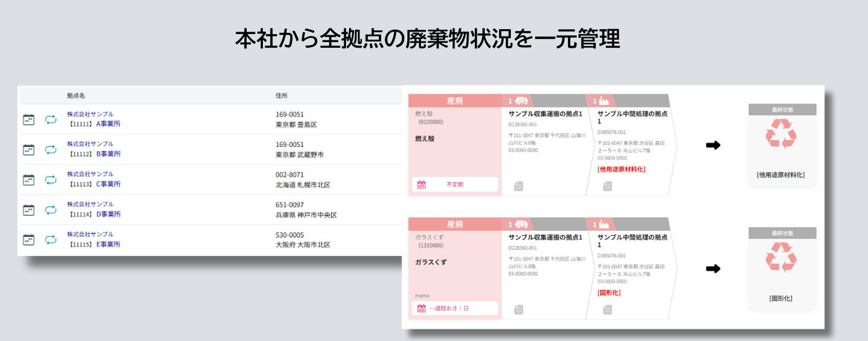Click the calendar icon for A事業所 row
The height and width of the screenshot is (341, 868).
coord(29,120)
